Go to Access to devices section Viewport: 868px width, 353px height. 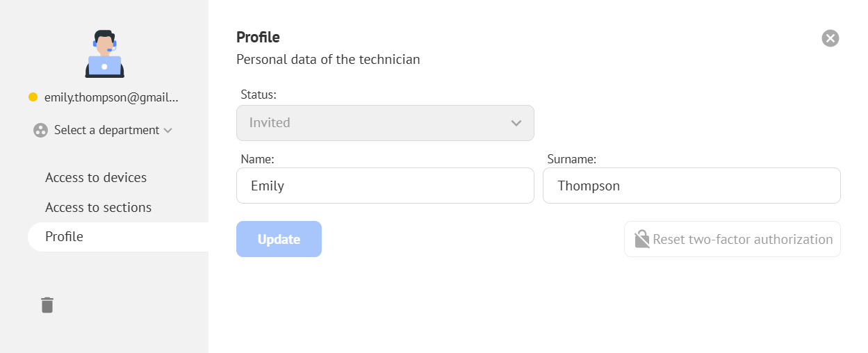(96, 177)
